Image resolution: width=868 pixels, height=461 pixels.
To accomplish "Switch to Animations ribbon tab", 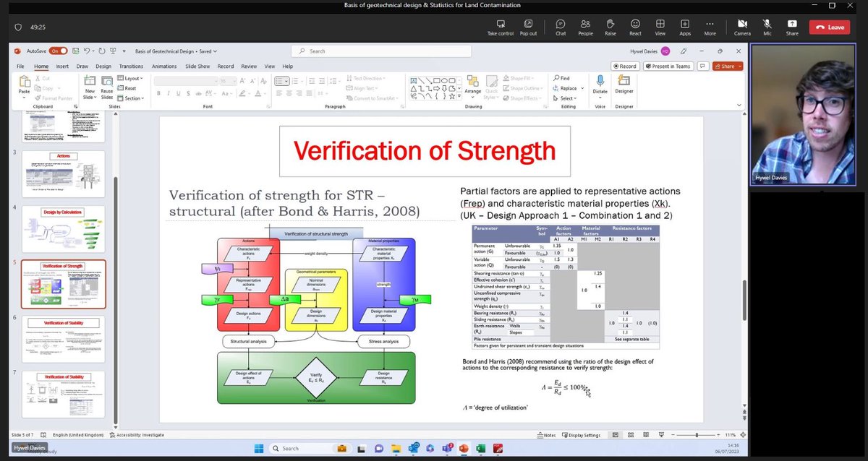I will click(x=164, y=66).
